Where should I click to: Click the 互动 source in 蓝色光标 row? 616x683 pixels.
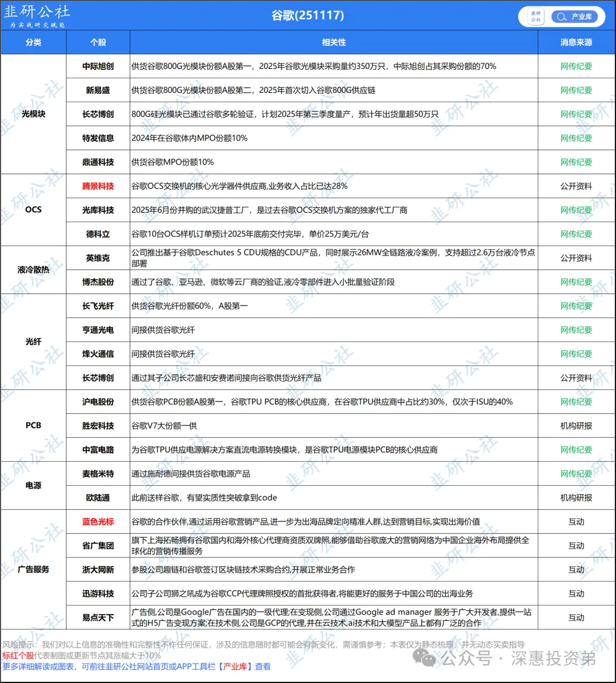(576, 522)
